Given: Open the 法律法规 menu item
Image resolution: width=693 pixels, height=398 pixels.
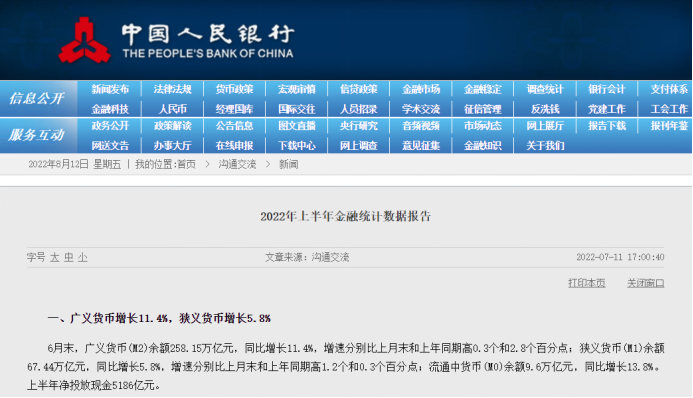Looking at the screenshot, I should 172,89.
